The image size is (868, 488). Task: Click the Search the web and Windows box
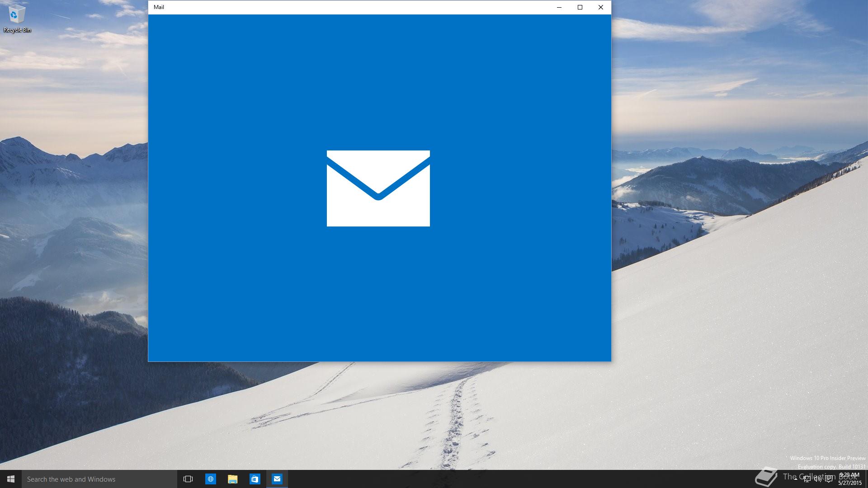99,479
